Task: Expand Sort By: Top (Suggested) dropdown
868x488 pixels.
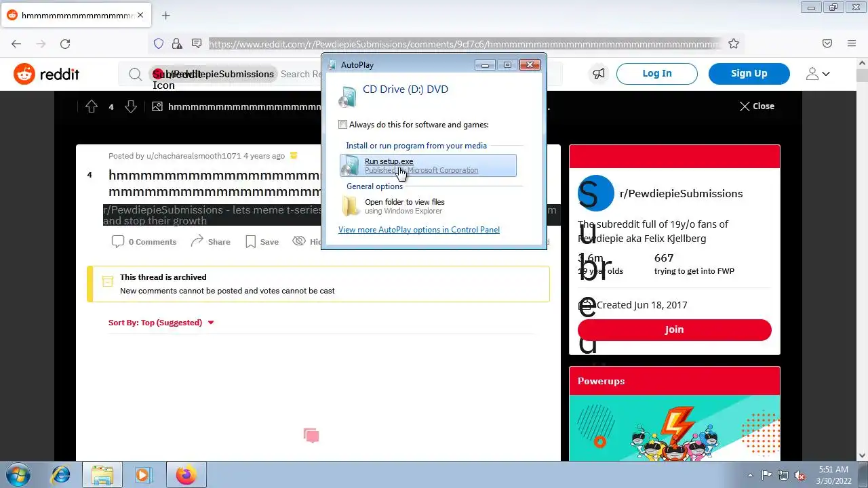Action: (x=161, y=323)
